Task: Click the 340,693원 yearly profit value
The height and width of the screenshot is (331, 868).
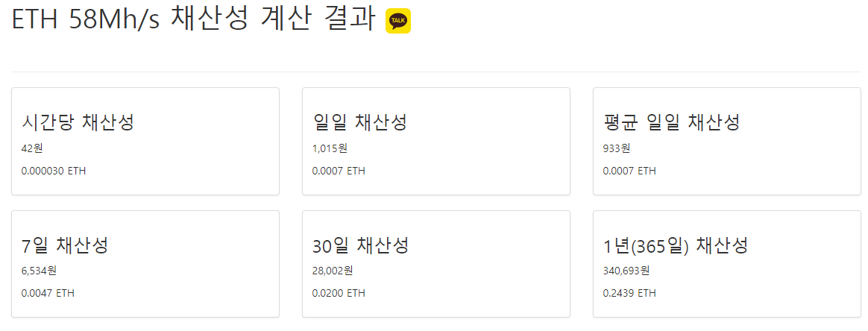Action: click(626, 270)
